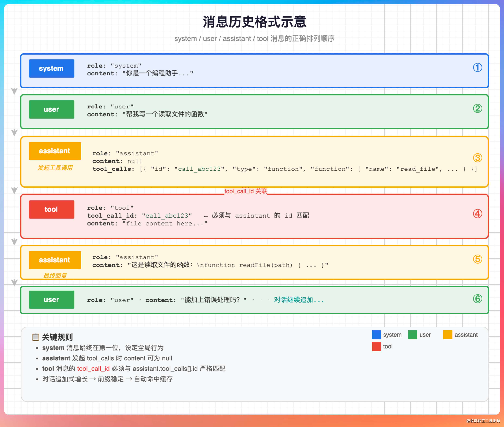Select the assistant badge above 最终回复
This screenshot has height=427, width=504.
click(55, 260)
